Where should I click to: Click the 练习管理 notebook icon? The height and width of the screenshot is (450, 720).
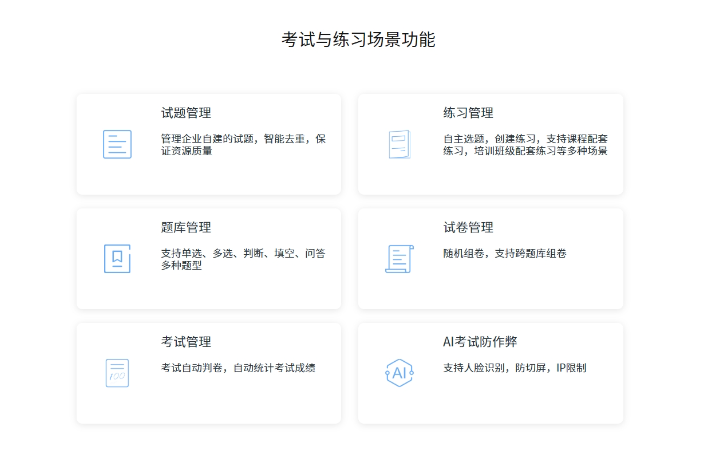(x=399, y=144)
